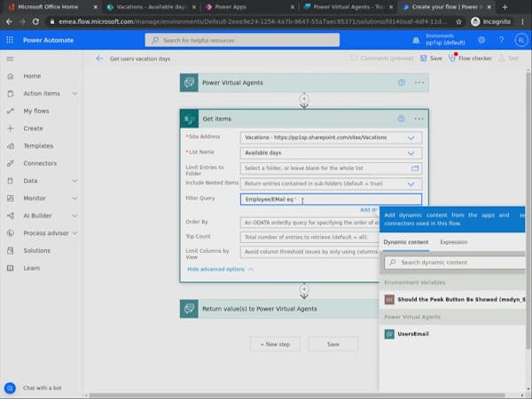Click the SharePoint Get items icon
The image size is (532, 399).
click(189, 119)
